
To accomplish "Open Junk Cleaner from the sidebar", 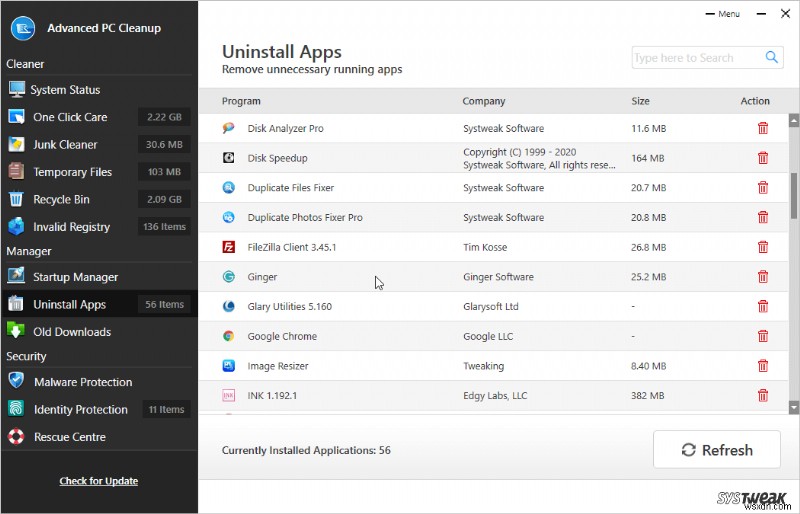I will tap(63, 144).
